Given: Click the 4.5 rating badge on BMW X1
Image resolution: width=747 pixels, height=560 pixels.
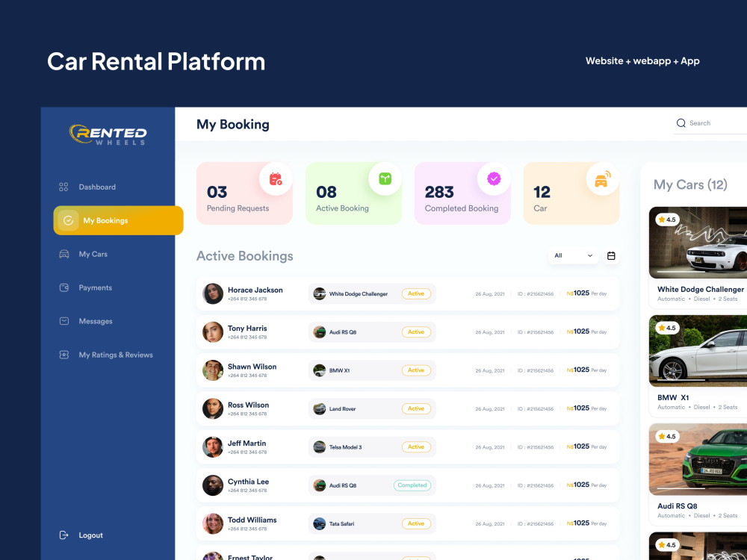Looking at the screenshot, I should [x=667, y=328].
